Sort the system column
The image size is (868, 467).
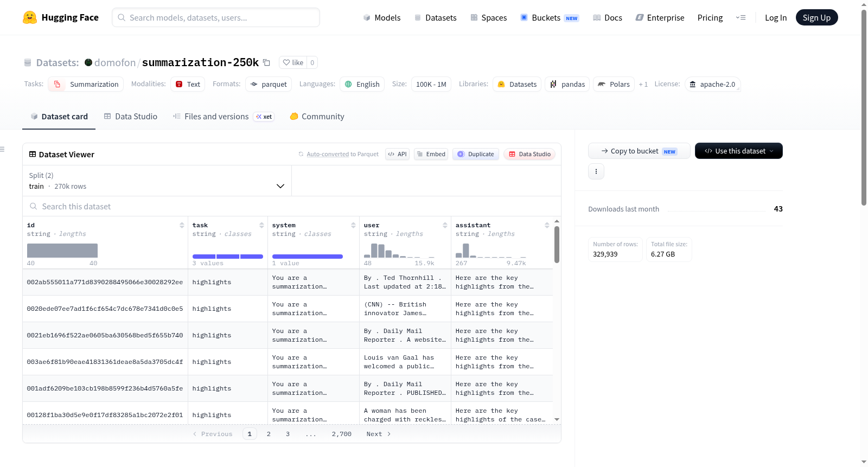(353, 225)
